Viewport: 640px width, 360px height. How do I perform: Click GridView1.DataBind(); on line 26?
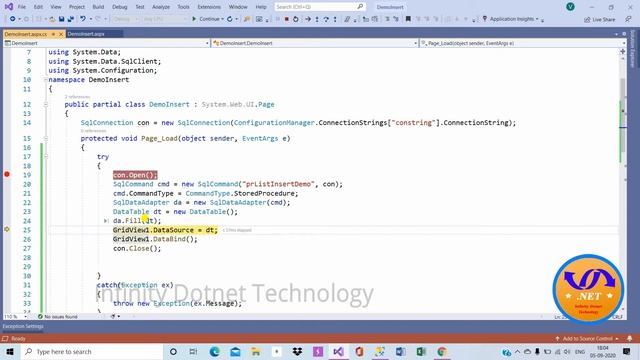tap(155, 239)
